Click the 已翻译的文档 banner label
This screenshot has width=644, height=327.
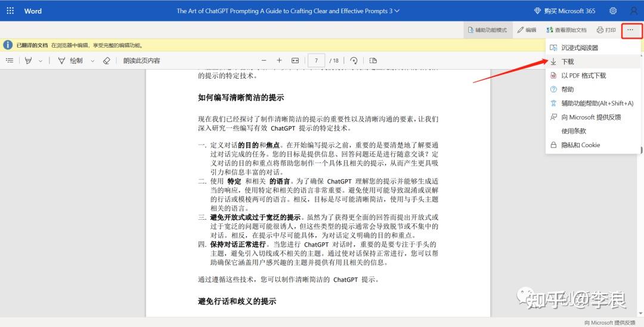32,45
